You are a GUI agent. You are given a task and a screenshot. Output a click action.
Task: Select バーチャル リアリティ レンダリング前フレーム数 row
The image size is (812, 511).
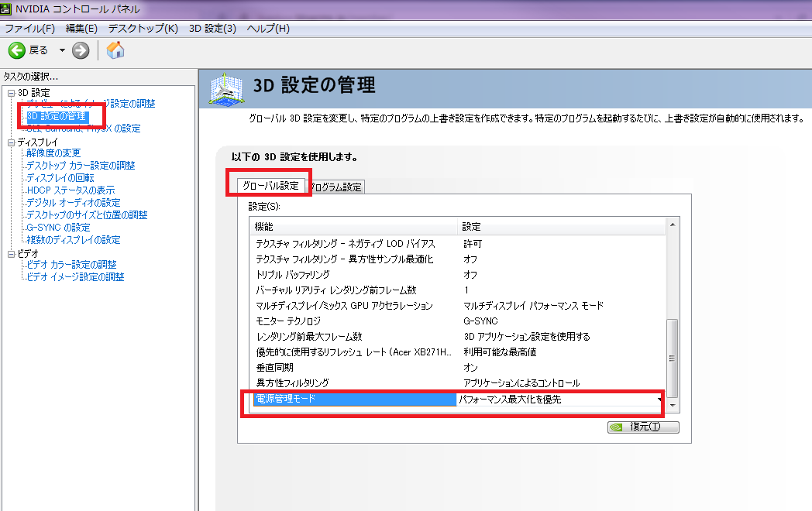click(459, 290)
